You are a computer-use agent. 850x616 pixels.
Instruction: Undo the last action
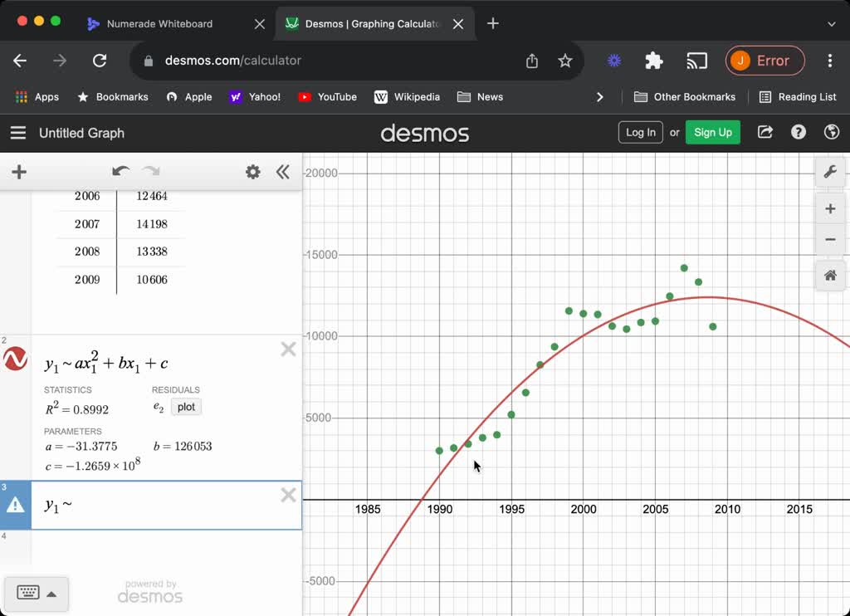tap(120, 172)
